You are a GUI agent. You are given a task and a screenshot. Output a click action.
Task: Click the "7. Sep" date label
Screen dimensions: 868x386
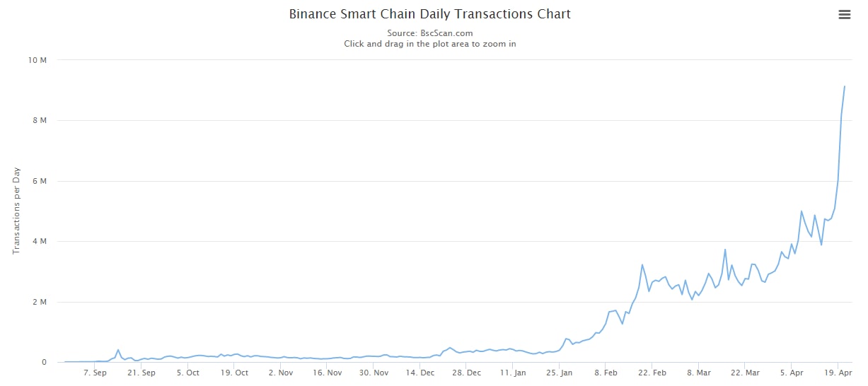[96, 373]
